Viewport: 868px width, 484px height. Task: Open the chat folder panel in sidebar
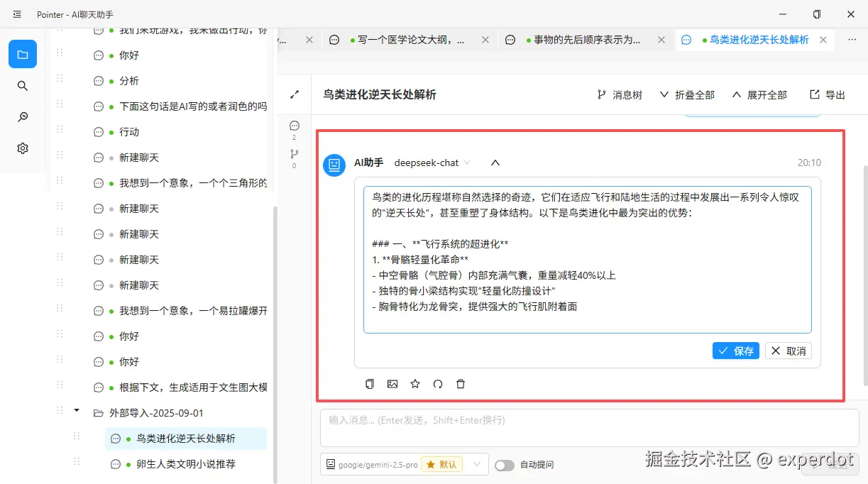[x=23, y=54]
